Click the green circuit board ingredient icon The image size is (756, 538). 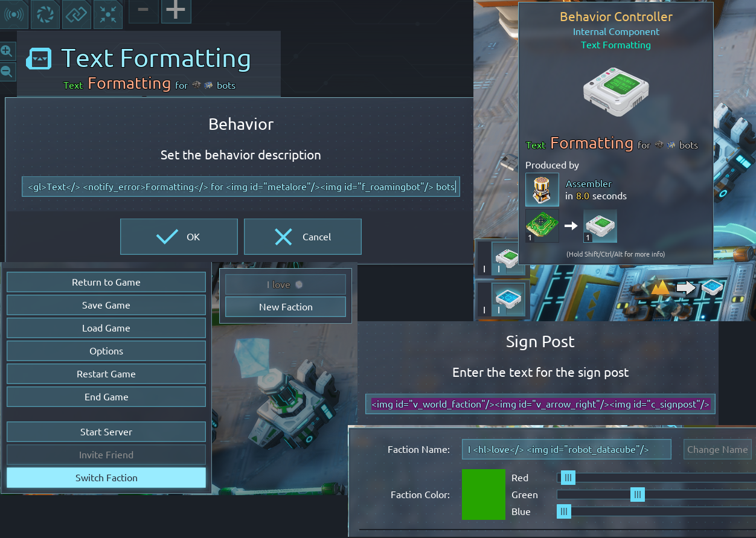[x=542, y=226]
